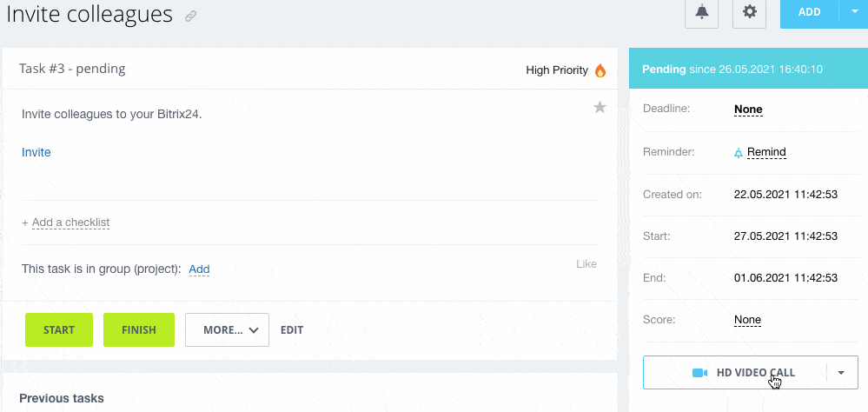Open the HD Video Call dropdown arrow
This screenshot has width=868, height=412.
click(x=841, y=373)
